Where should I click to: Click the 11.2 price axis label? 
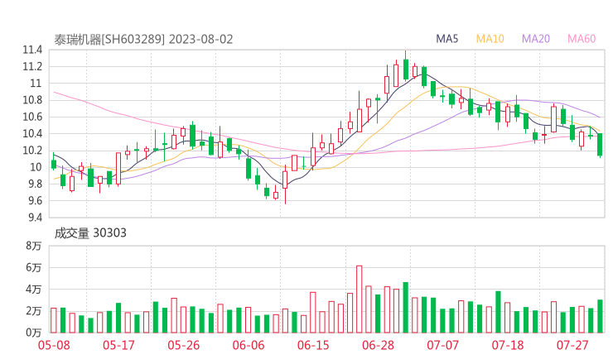(32, 66)
